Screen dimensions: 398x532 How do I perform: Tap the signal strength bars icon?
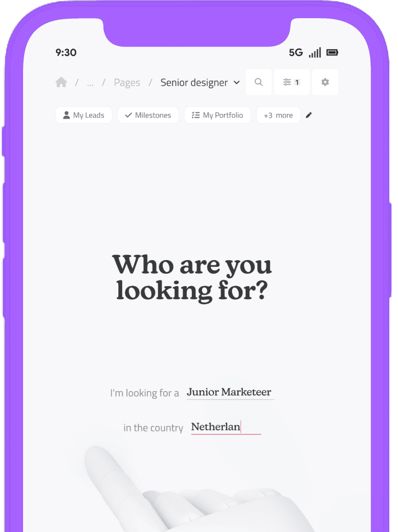pos(315,53)
